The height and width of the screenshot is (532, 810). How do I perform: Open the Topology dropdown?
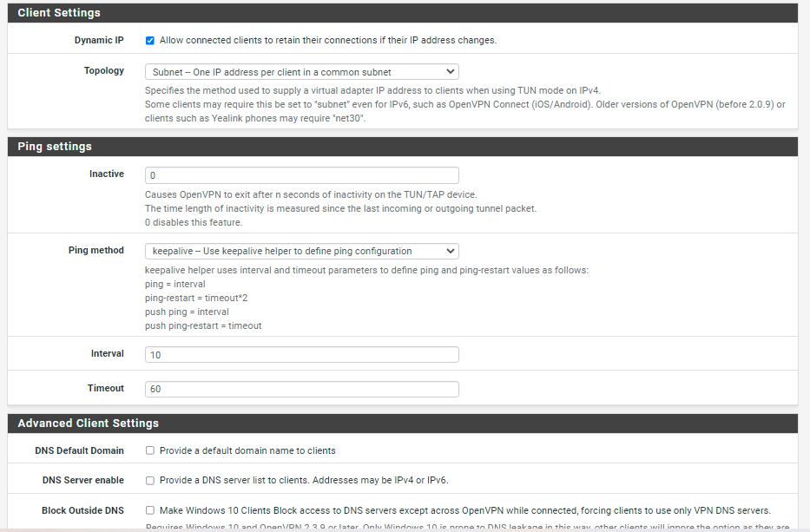301,72
